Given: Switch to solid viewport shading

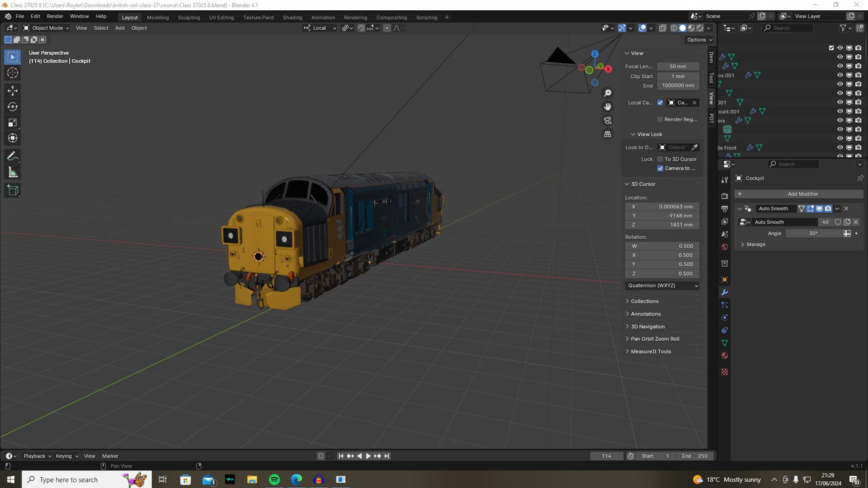Looking at the screenshot, I should (x=683, y=28).
